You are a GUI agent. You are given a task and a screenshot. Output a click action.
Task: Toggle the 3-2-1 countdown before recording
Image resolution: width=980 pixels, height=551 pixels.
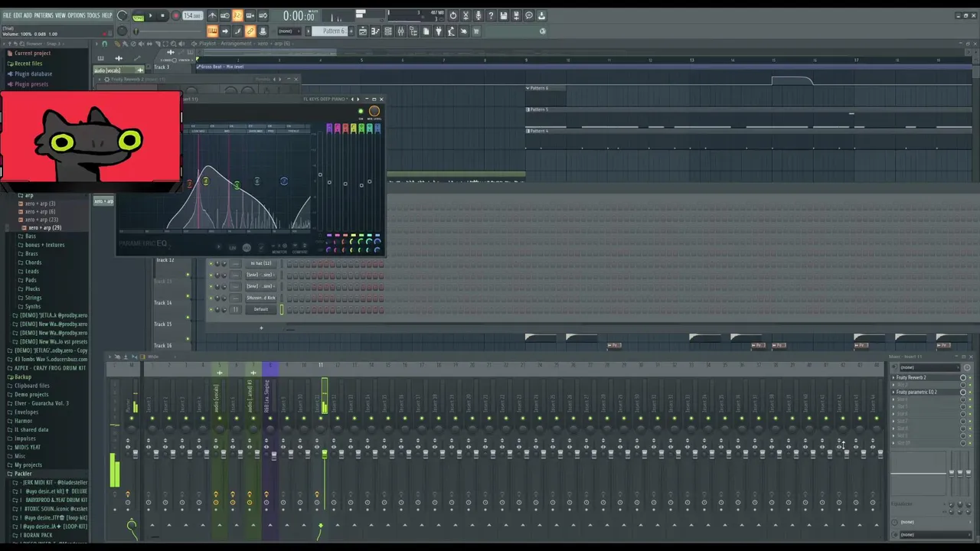tap(237, 15)
